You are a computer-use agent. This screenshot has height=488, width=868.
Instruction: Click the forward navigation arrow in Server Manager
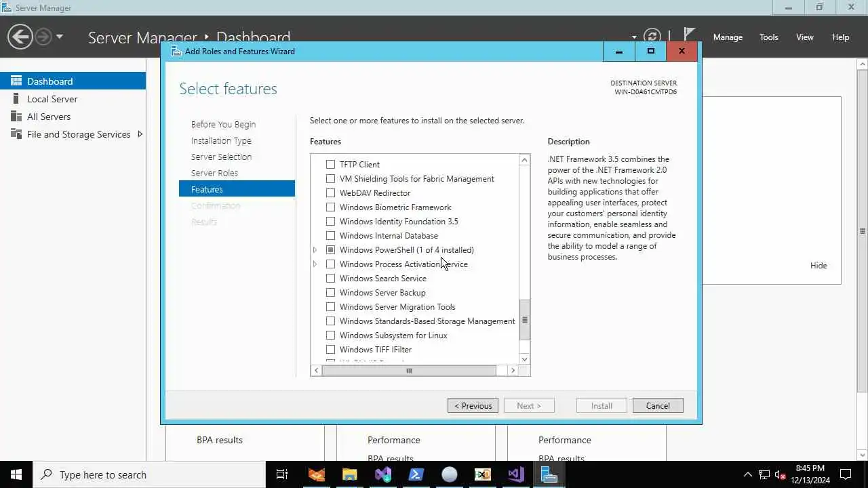point(43,37)
